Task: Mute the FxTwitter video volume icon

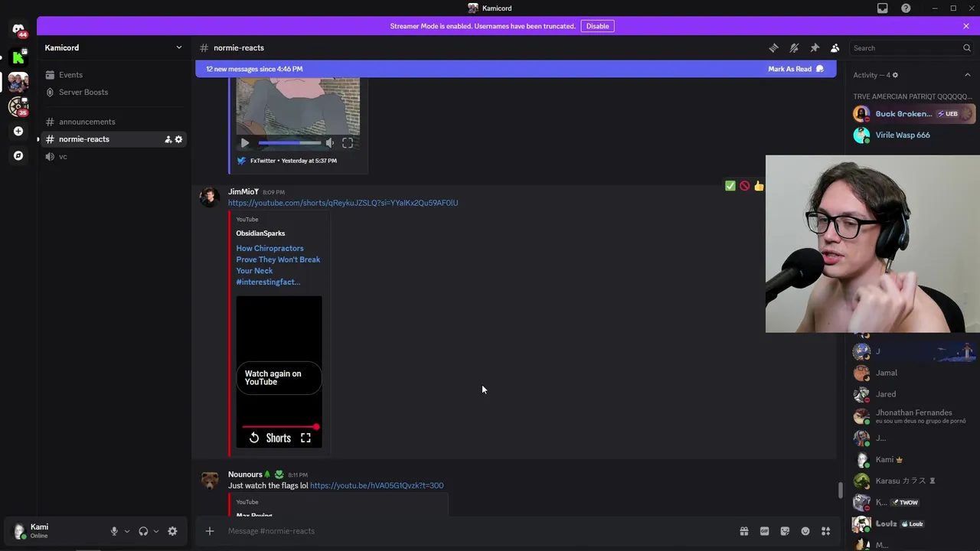Action: click(x=330, y=143)
